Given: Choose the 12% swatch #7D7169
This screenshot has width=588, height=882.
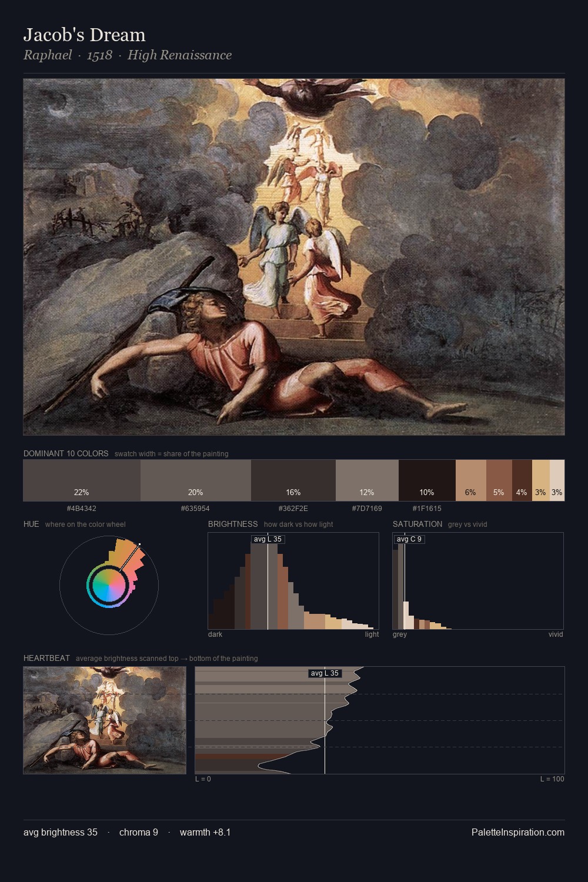Looking at the screenshot, I should tap(367, 480).
